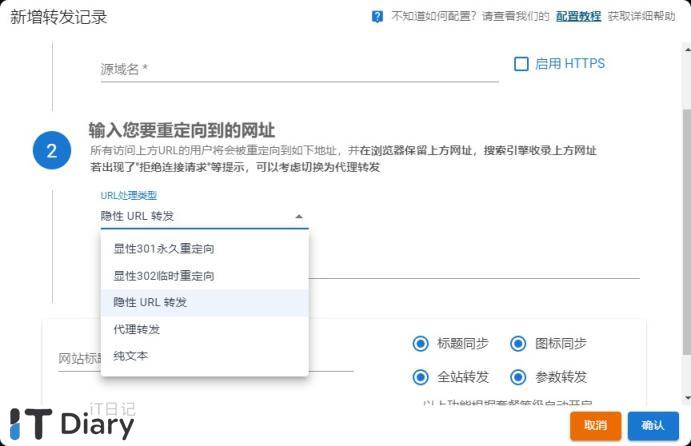Toggle the 全站转发 radio button
The width and height of the screenshot is (691, 446).
click(x=420, y=377)
